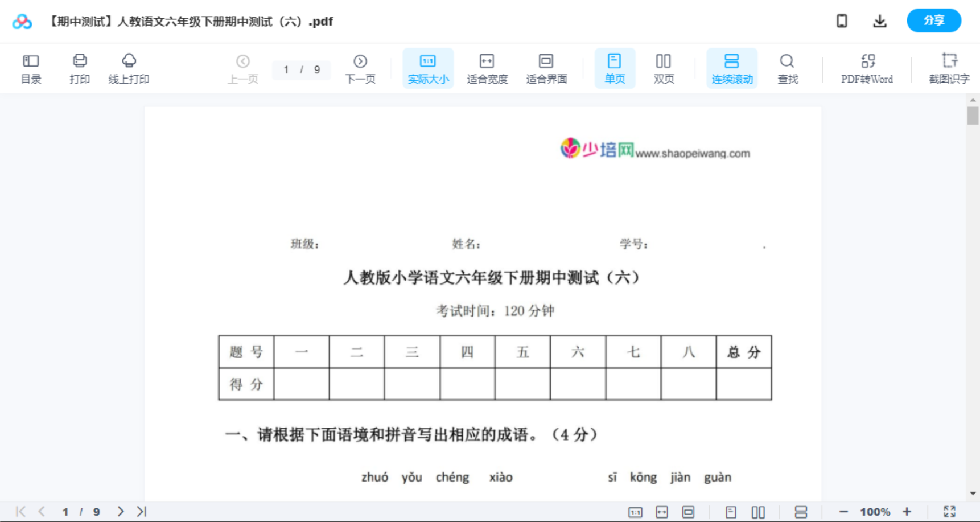Select 适合界面 fit-to-screen mode
The image size is (980, 522).
click(x=546, y=68)
